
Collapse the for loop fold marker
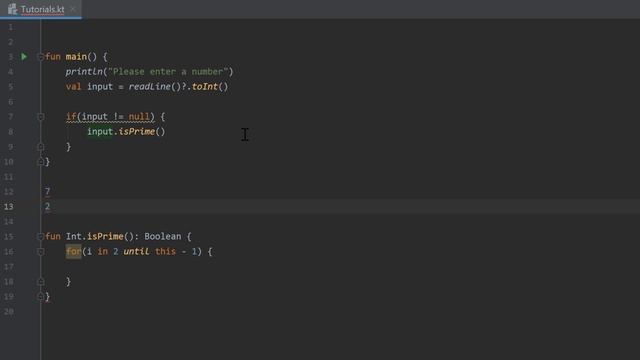pos(40,251)
